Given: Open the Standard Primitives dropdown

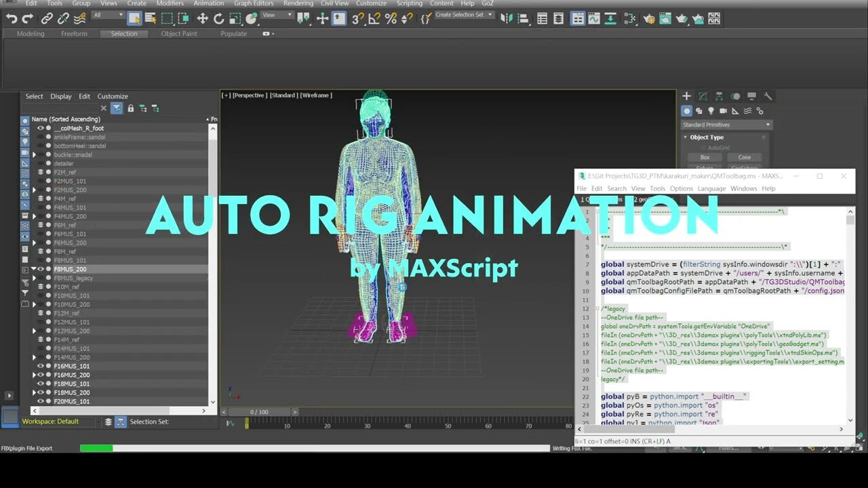Looking at the screenshot, I should point(726,125).
